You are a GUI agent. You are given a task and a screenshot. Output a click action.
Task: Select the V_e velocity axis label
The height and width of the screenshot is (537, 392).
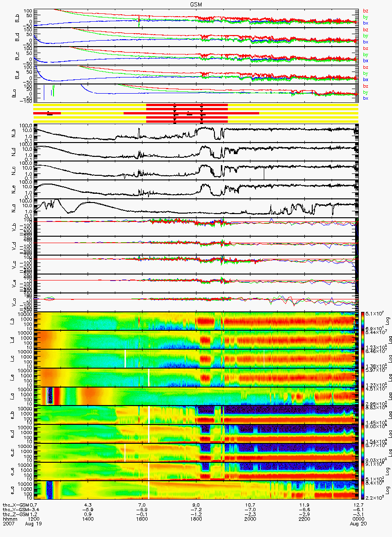point(14,283)
